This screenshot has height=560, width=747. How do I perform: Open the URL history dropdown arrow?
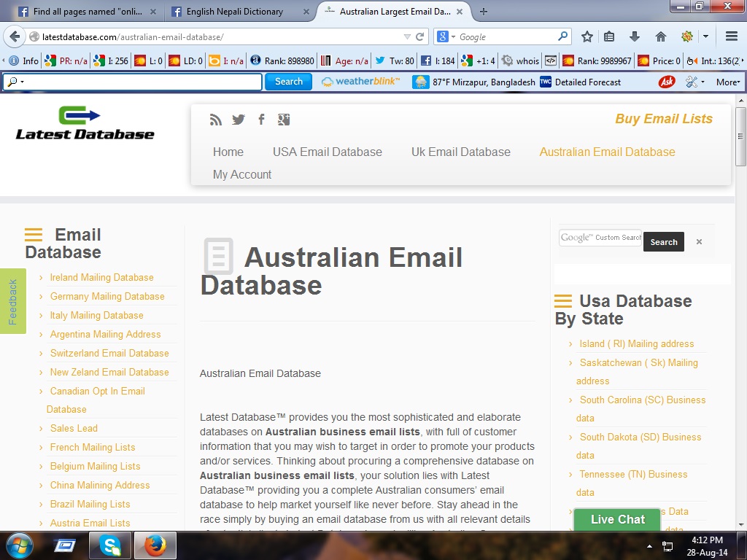pos(407,36)
